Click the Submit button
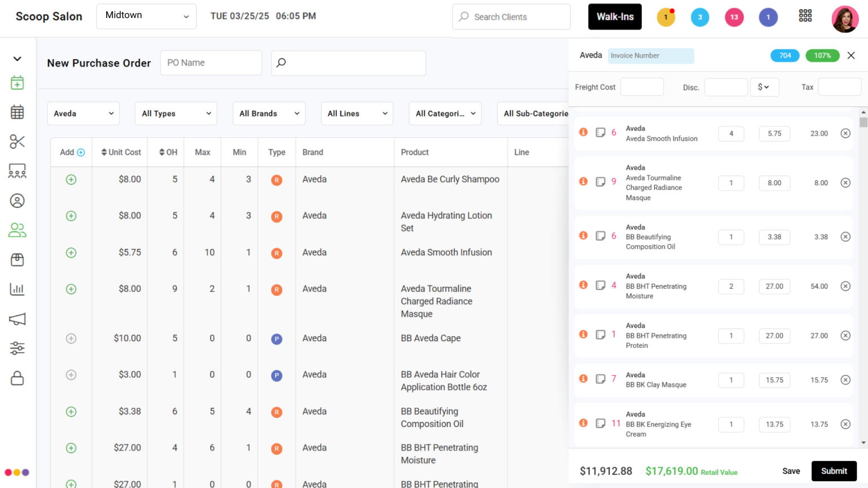 pos(834,471)
